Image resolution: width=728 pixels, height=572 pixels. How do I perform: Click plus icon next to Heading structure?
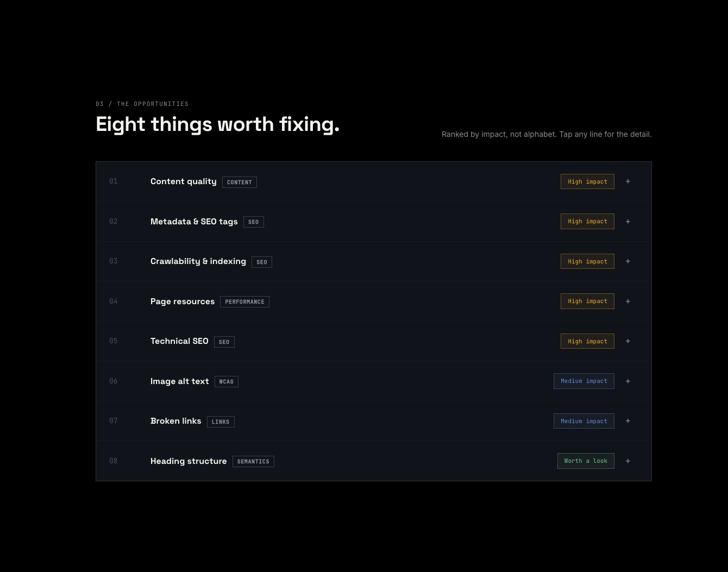tap(627, 461)
